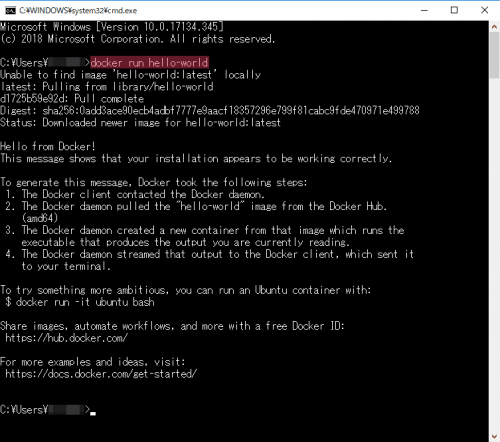Image resolution: width=500 pixels, height=442 pixels.
Task: Click the sha256 digest line
Action: point(210,110)
